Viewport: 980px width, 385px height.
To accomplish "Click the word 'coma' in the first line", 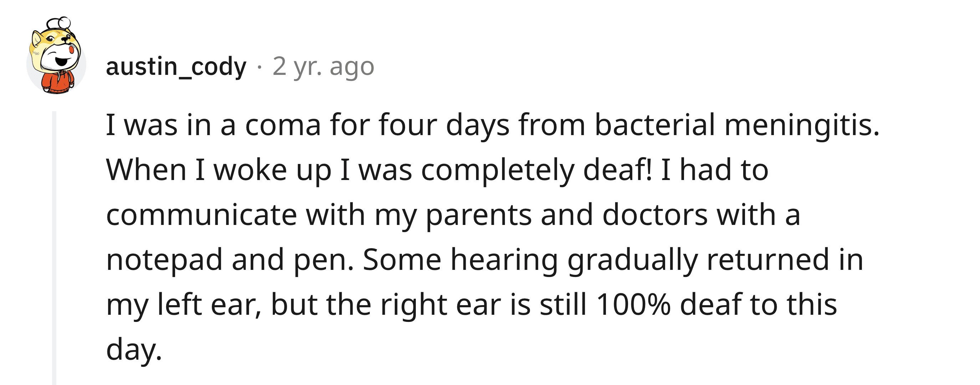I will tap(283, 125).
